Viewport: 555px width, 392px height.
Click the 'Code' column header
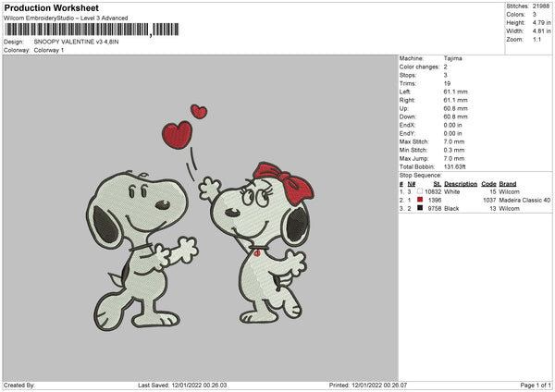coord(488,184)
